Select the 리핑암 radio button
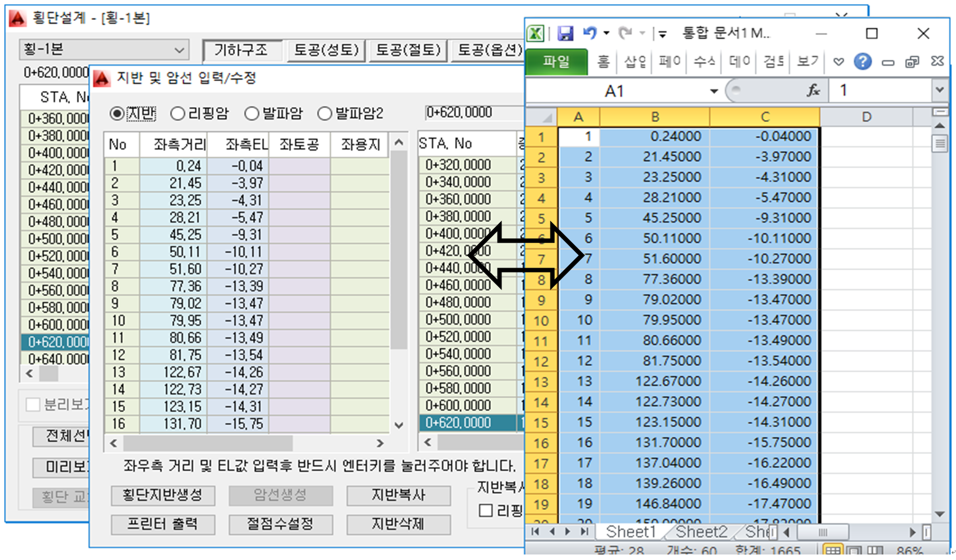This screenshot has width=956, height=560. [x=178, y=114]
